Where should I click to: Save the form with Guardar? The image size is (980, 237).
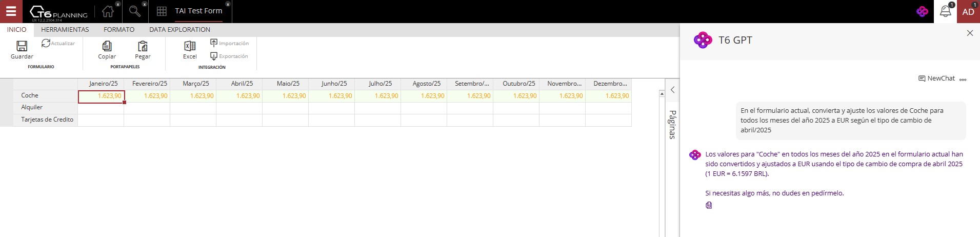point(22,50)
